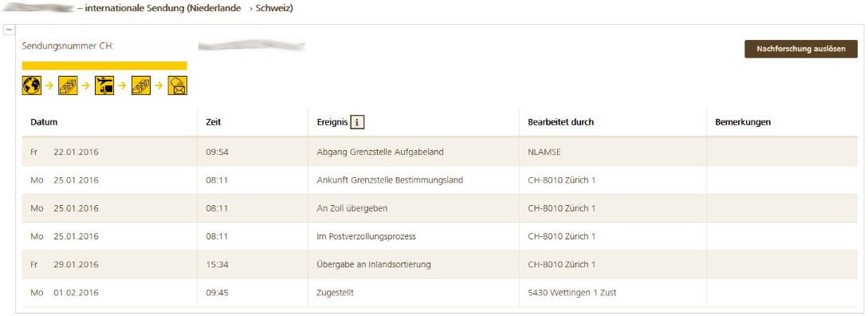Select the Datum column header
This screenshot has width=868, height=316.
tap(45, 123)
